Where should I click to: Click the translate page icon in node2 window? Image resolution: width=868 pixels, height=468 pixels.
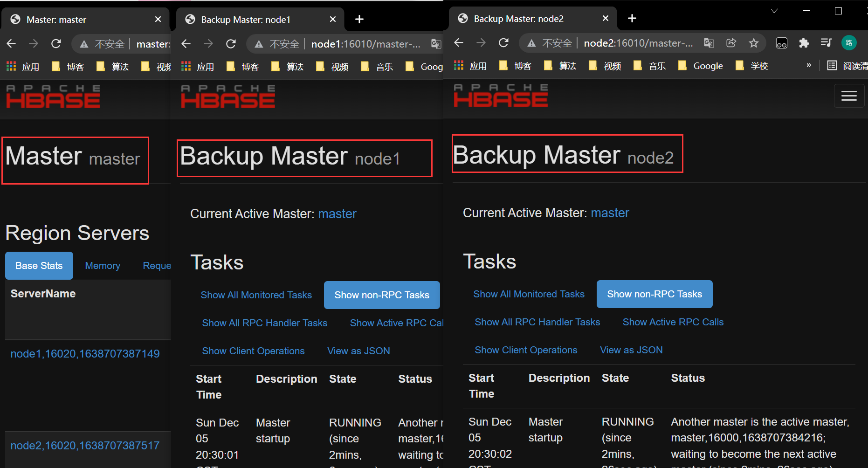[x=709, y=43]
